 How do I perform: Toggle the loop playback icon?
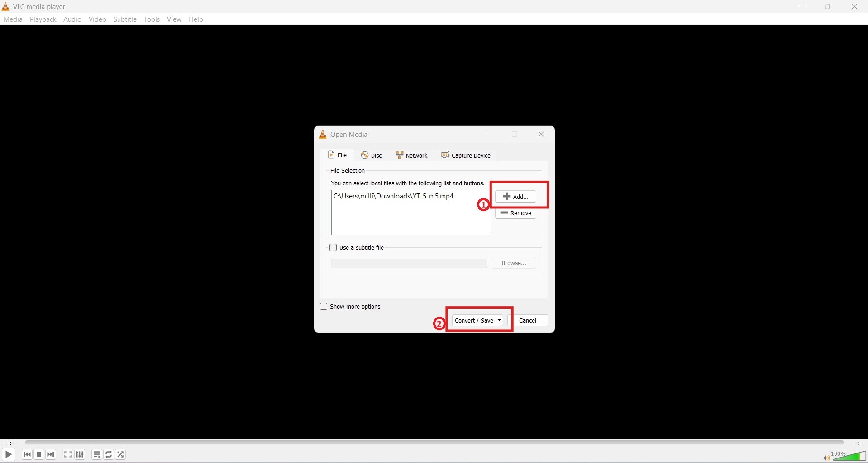click(108, 454)
